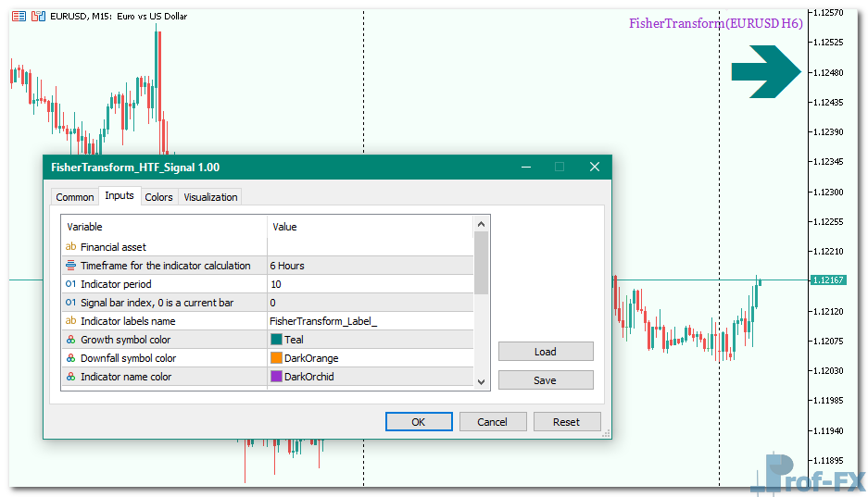This screenshot has width=868, height=497.
Task: Click the integer icon beside Indicator period
Action: pos(70,284)
